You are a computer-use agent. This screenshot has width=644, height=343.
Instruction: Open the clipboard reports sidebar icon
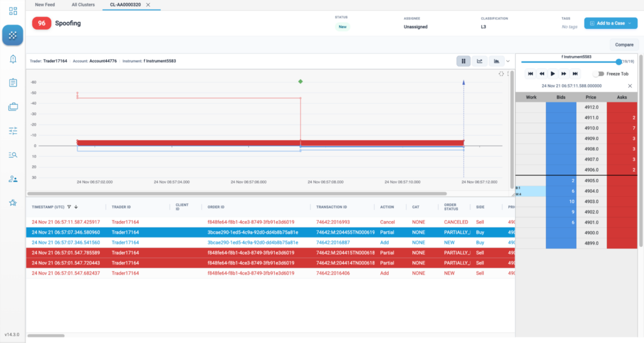coord(13,83)
